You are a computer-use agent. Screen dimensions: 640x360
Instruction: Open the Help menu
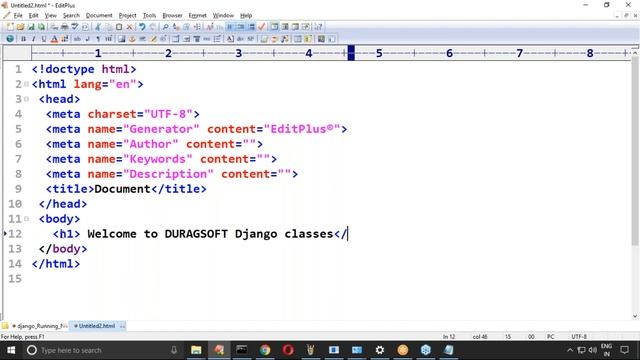click(246, 16)
